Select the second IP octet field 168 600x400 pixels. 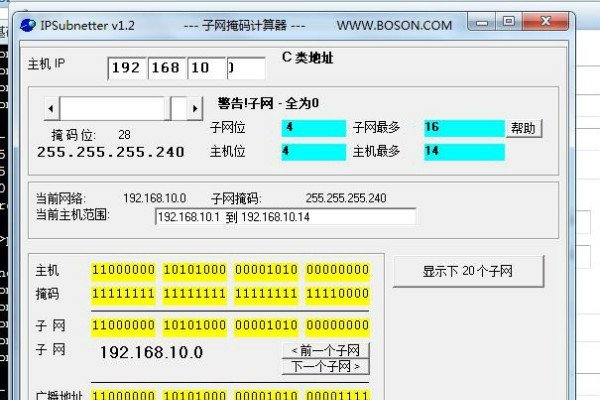pos(167,68)
